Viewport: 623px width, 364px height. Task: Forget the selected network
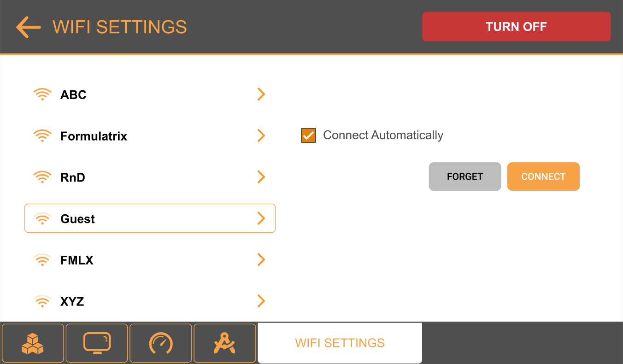pyautogui.click(x=465, y=176)
